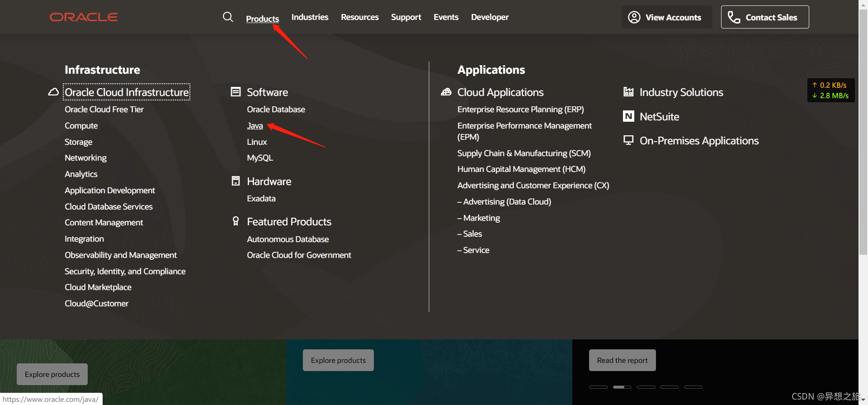The width and height of the screenshot is (868, 405).
Task: Open Security, Identity, and Compliance
Action: (125, 272)
